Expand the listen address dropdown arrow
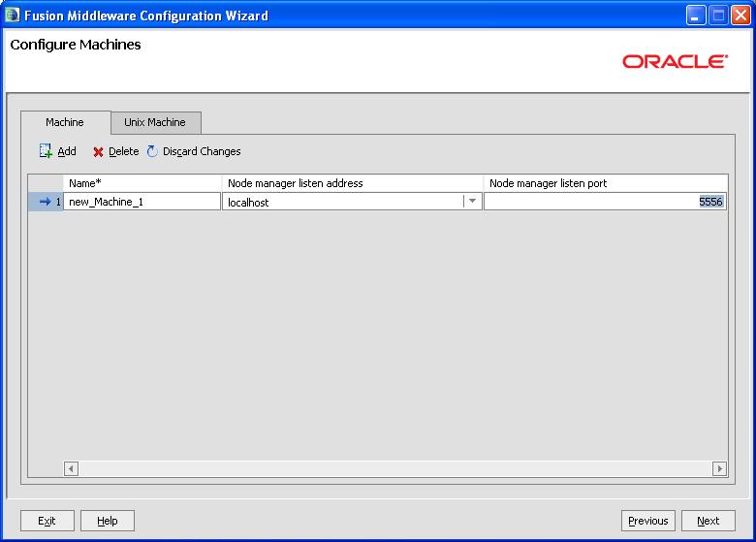The height and width of the screenshot is (542, 756). point(472,201)
